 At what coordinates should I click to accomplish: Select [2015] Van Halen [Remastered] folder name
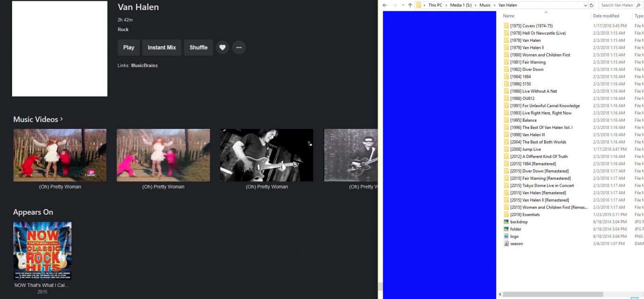pyautogui.click(x=538, y=193)
